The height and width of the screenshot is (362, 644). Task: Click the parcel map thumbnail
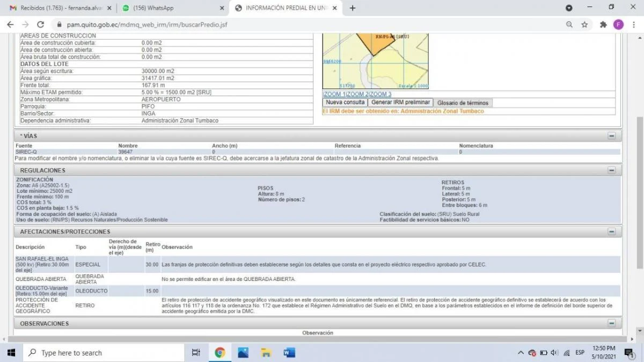375,60
